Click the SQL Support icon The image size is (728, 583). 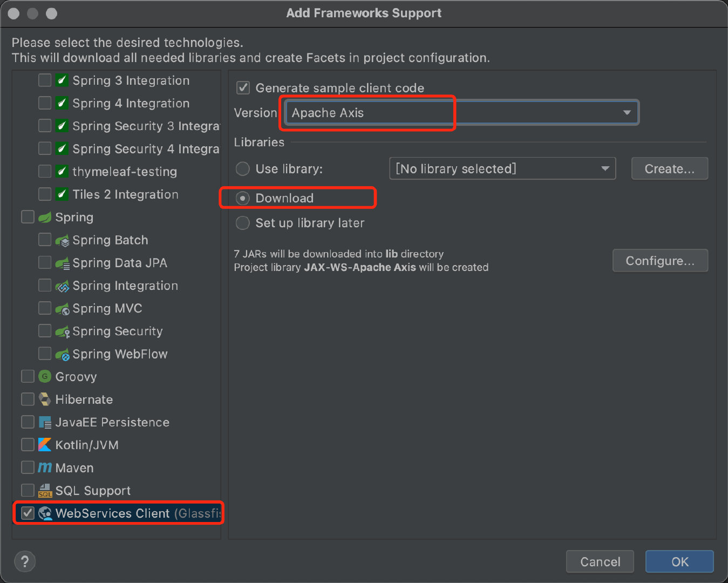point(45,490)
